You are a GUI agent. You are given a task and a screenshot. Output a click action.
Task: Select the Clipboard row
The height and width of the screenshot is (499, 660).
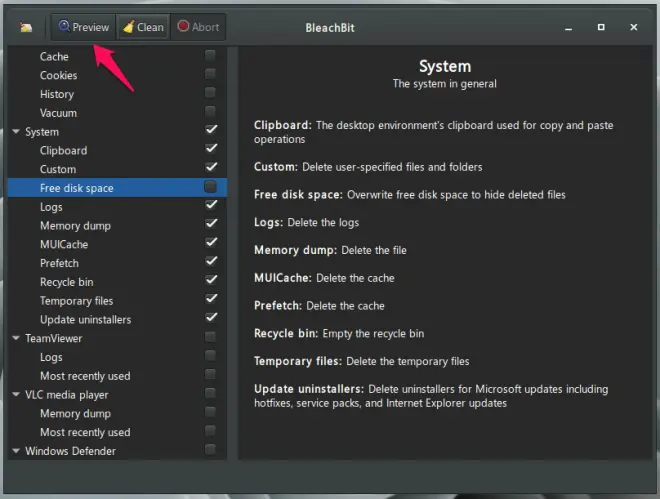coord(117,151)
